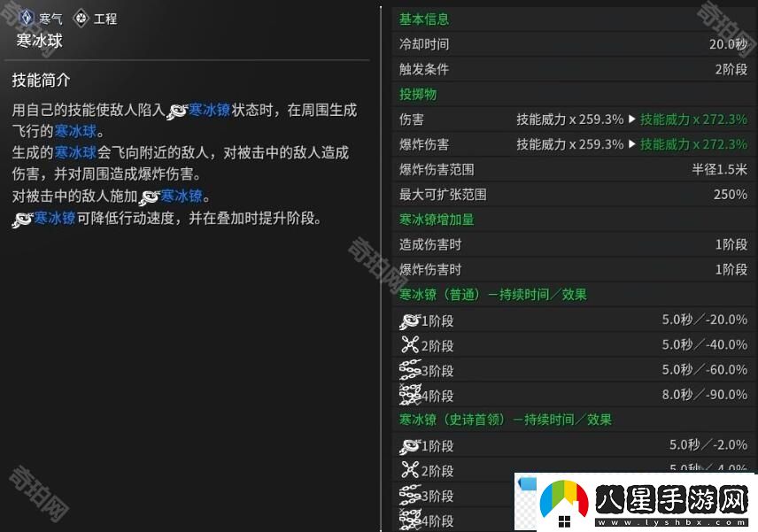Click the 触发条件 row label
The image size is (758, 532).
pos(424,70)
